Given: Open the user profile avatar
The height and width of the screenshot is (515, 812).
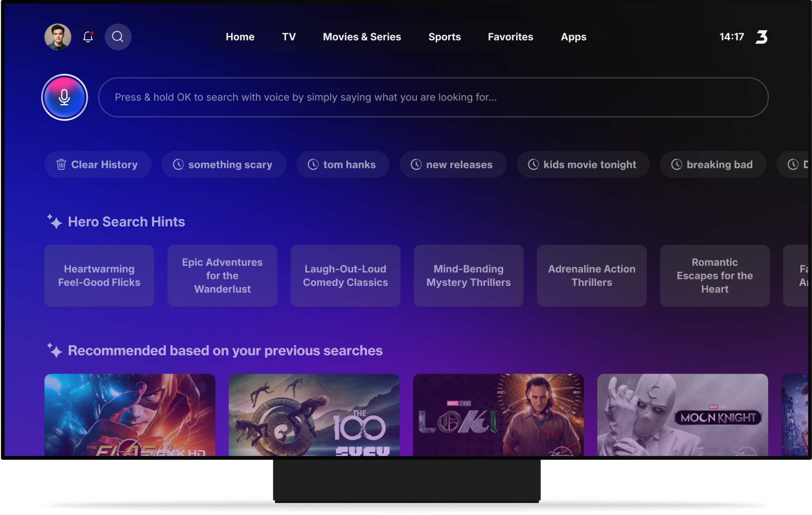Looking at the screenshot, I should (x=58, y=37).
